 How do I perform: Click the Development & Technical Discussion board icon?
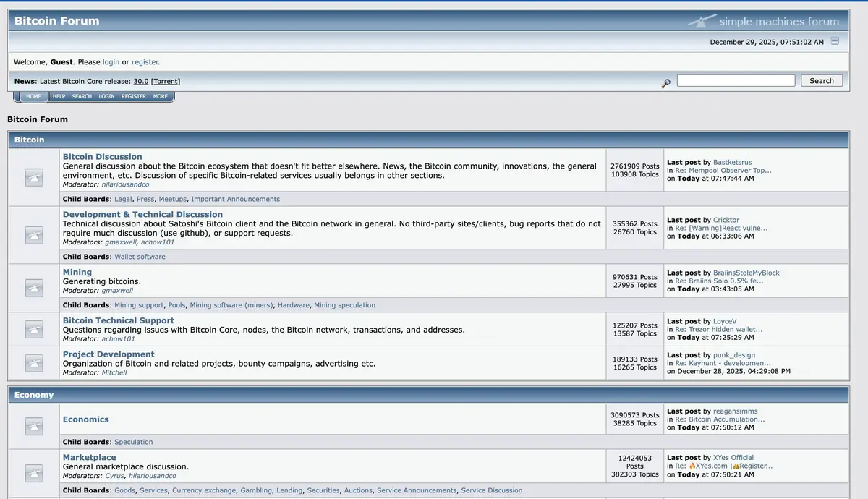pyautogui.click(x=34, y=234)
